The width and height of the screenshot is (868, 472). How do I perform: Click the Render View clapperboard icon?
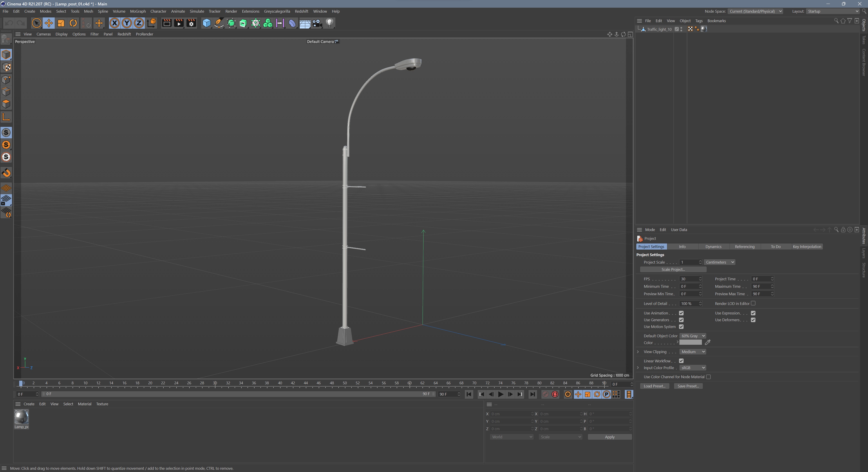coord(166,23)
